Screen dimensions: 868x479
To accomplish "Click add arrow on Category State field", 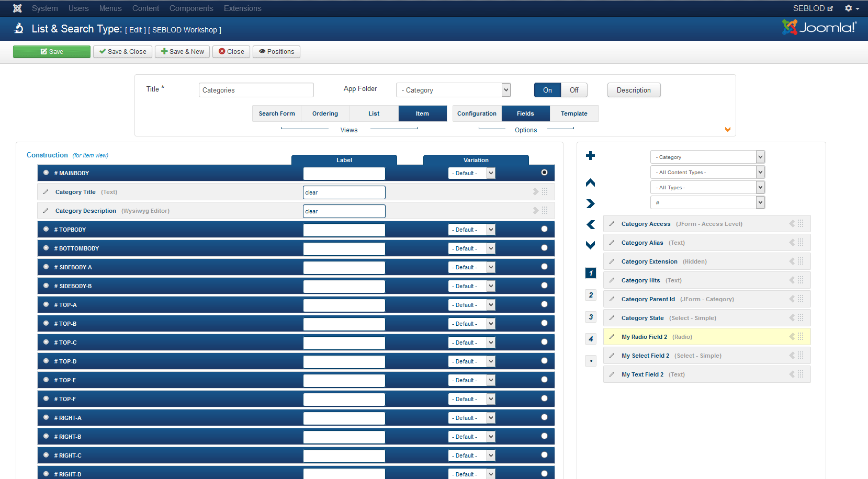I will click(792, 318).
